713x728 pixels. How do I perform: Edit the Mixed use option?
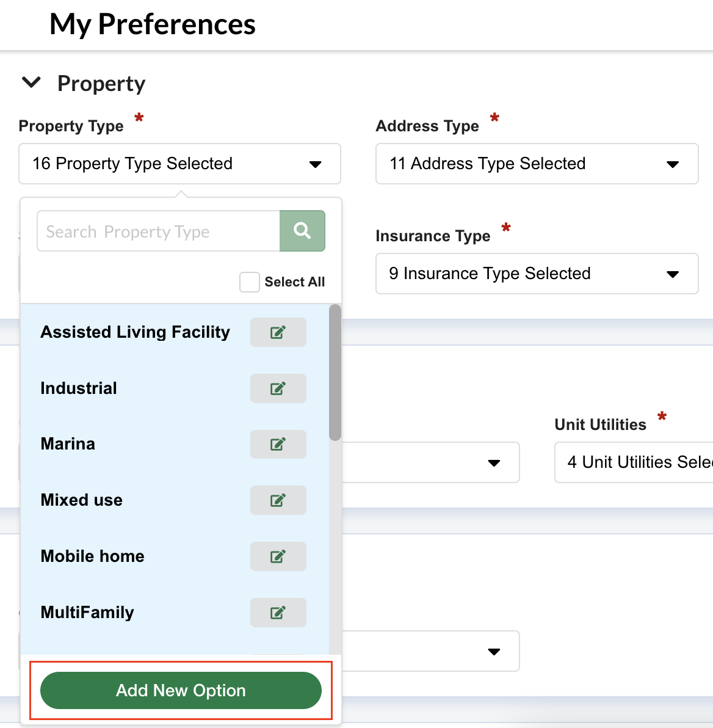(x=278, y=500)
